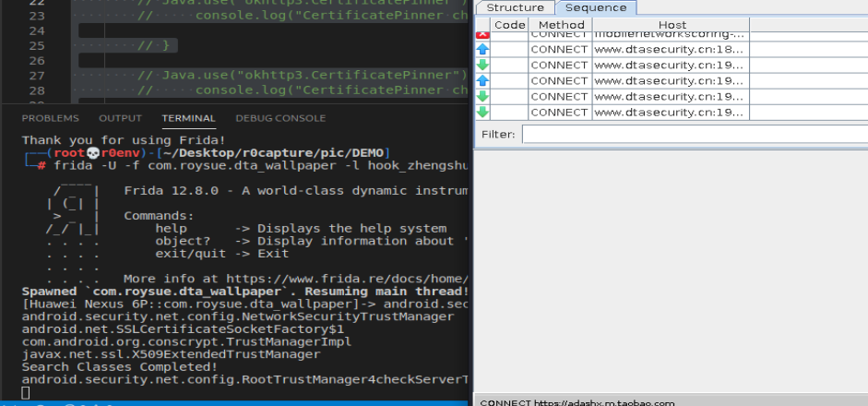Click line number 24 in the editor gutter

click(37, 30)
